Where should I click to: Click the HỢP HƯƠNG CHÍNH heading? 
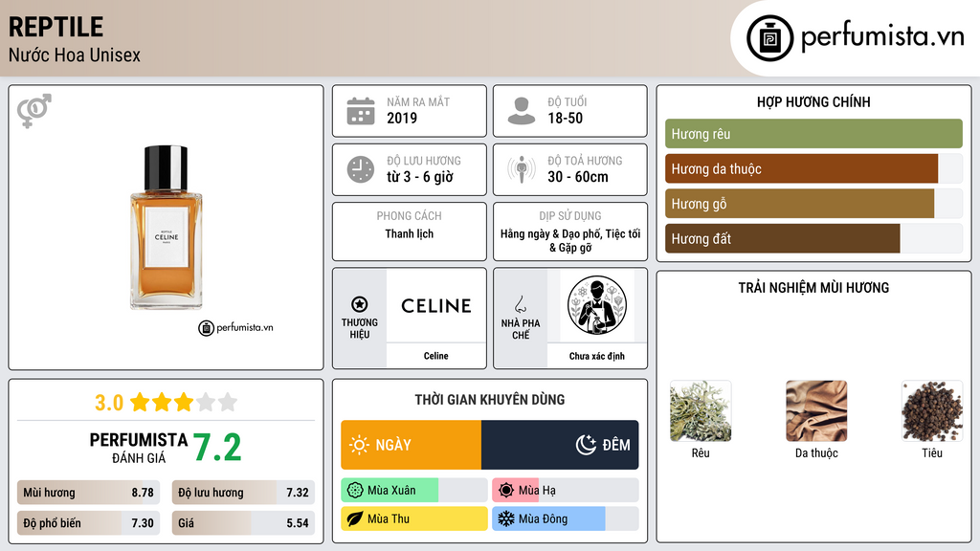[813, 101]
